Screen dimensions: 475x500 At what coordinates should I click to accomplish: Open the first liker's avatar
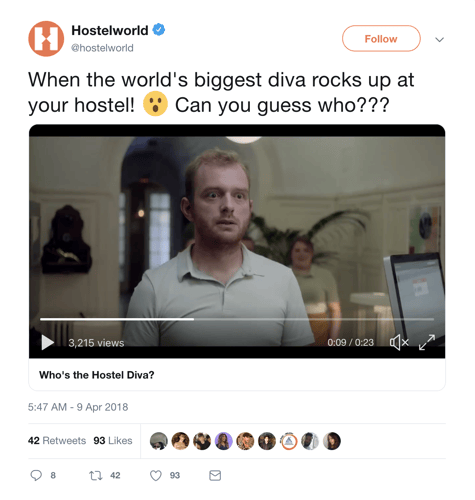(x=159, y=441)
